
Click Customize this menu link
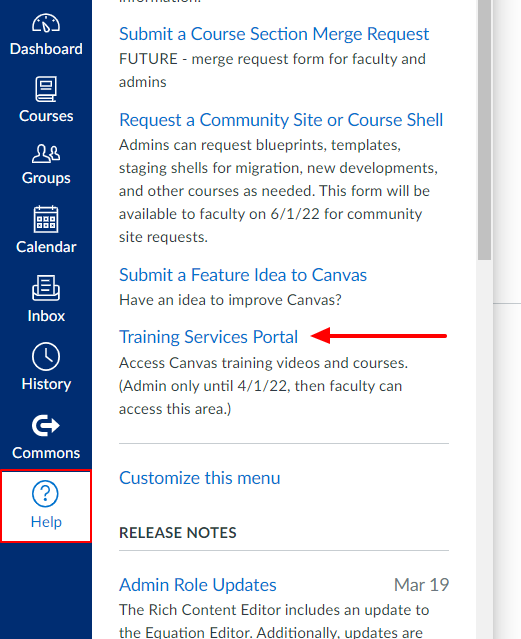(200, 478)
